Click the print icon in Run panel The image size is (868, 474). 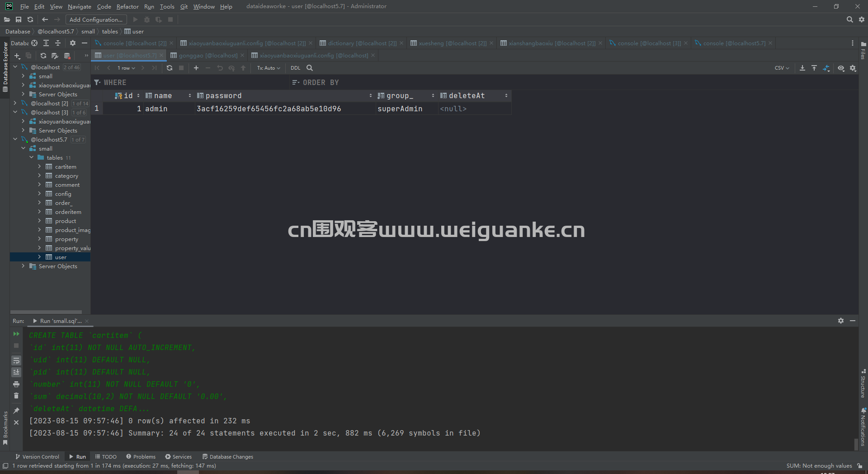[16, 384]
